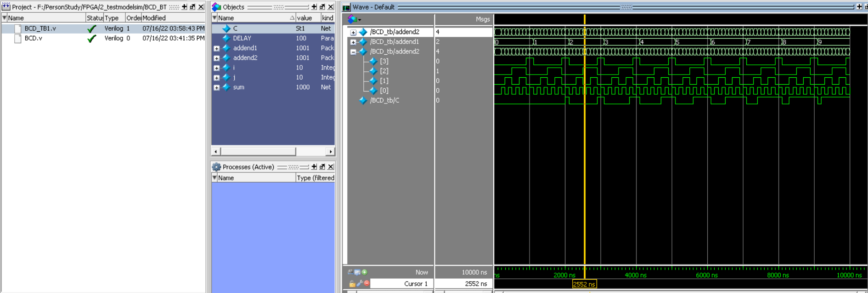The height and width of the screenshot is (293, 868).
Task: Click Cursor 1 time value 2552 ns
Action: pyautogui.click(x=476, y=284)
